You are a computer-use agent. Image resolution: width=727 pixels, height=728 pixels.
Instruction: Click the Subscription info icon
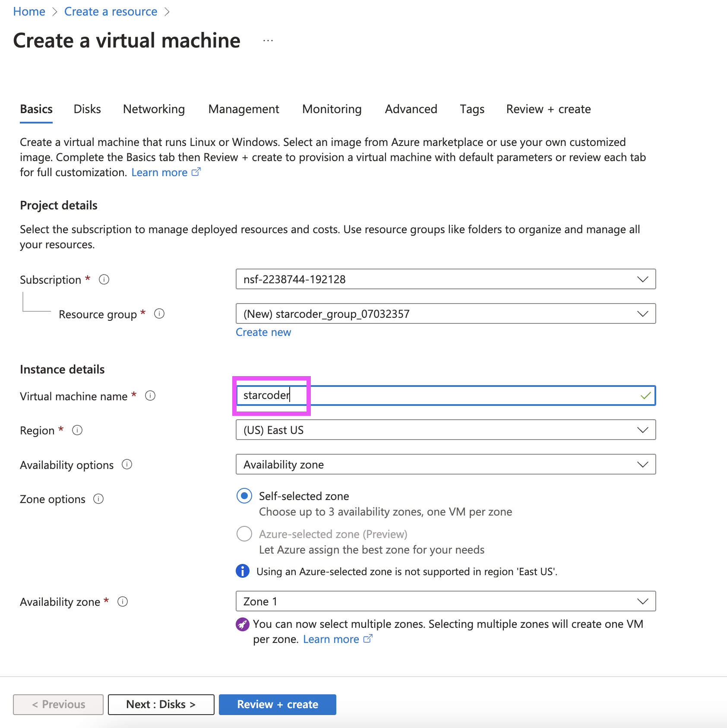point(104,279)
